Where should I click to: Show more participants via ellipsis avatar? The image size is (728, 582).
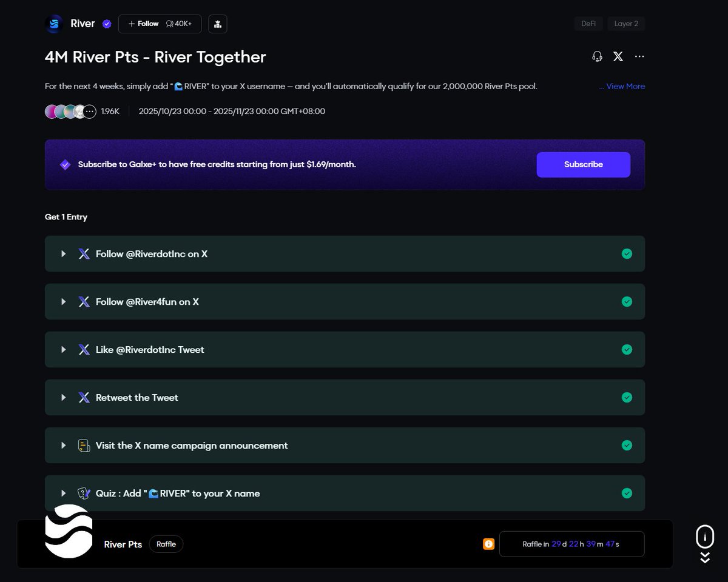click(89, 112)
